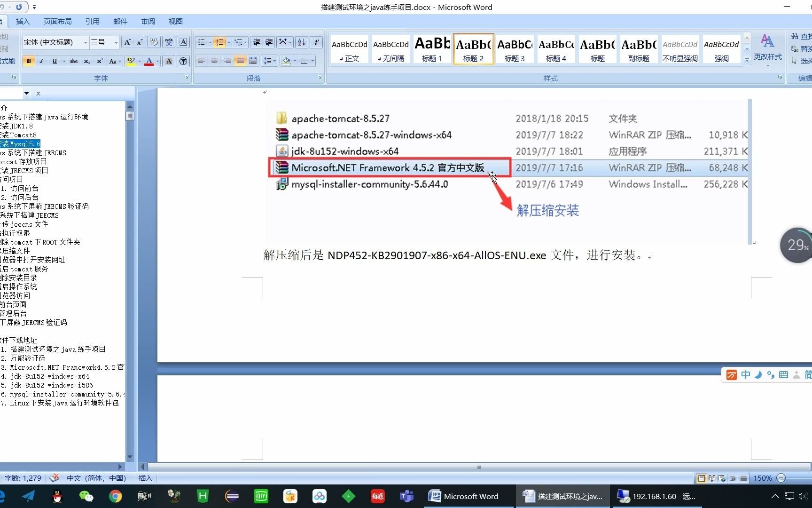Viewport: 812px width, 508px height.
Task: Switch to the 页面布局 ribbon tab
Action: pyautogui.click(x=57, y=21)
